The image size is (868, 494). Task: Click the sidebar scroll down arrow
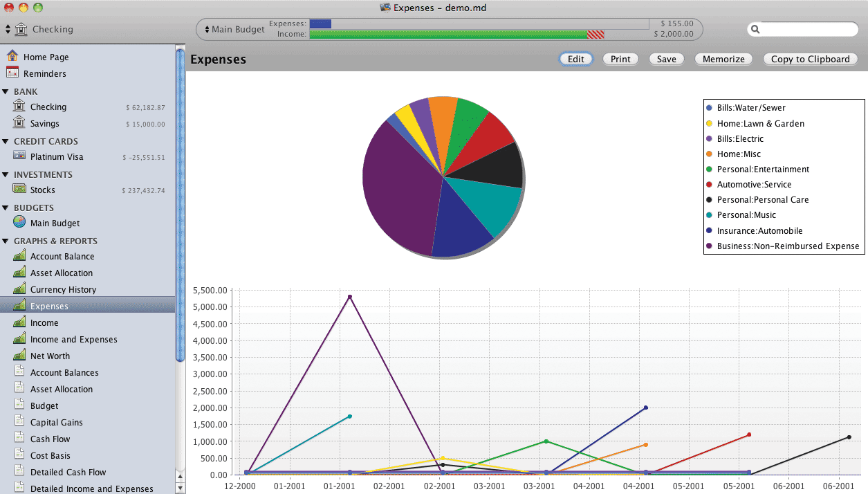[x=181, y=488]
